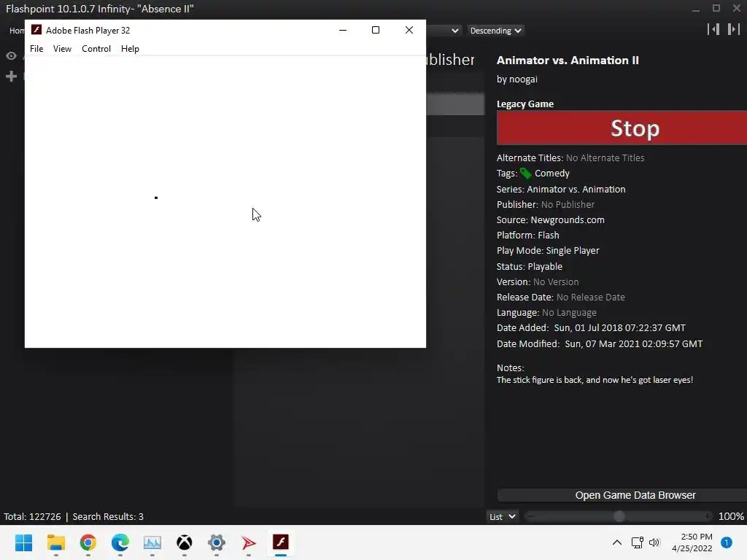Expand the Descending sort order dropdown
The width and height of the screenshot is (747, 560).
pyautogui.click(x=495, y=31)
